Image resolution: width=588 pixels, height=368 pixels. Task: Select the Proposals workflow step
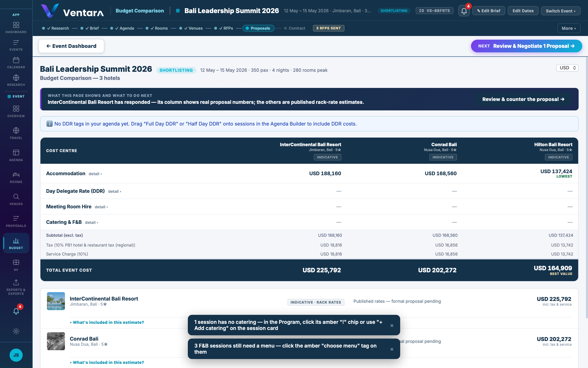(258, 28)
